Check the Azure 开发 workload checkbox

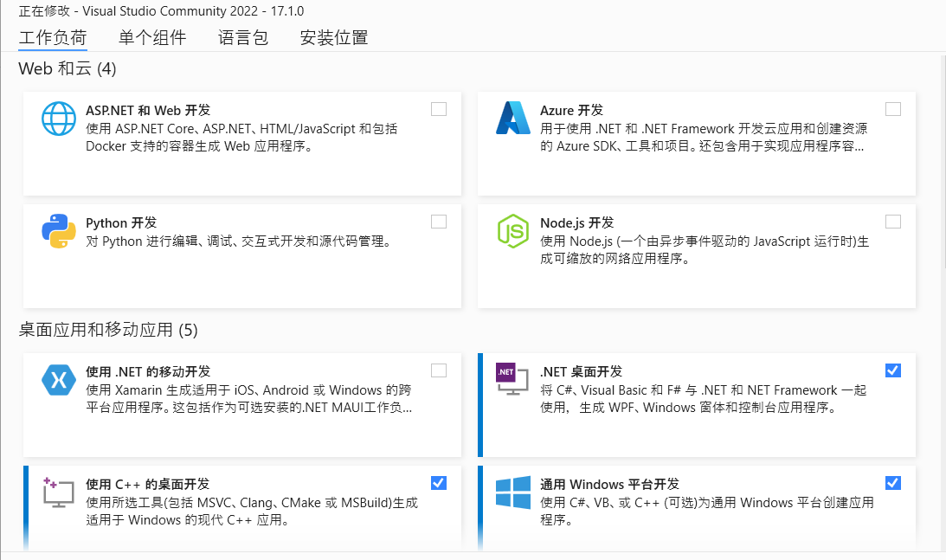893,109
